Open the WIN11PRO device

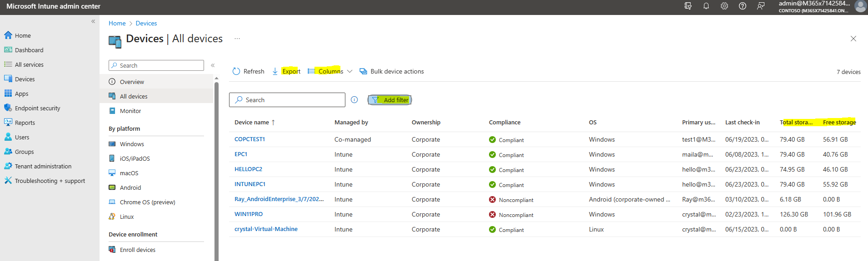[249, 214]
